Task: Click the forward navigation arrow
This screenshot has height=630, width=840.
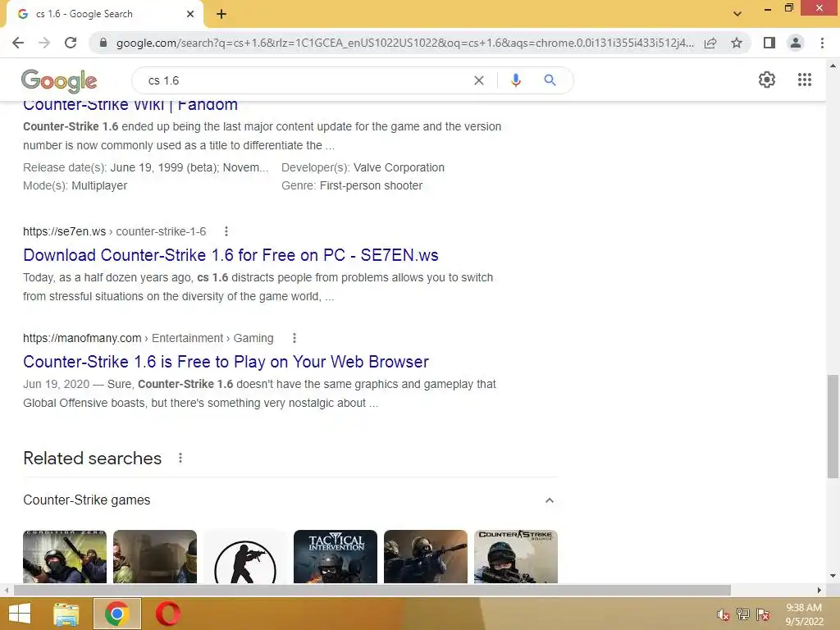Action: (44, 43)
